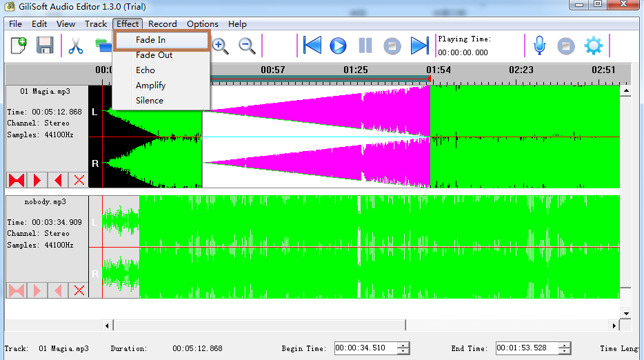This screenshot has width=644, height=360.
Task: Open settings with the blue gear icon
Action: 594,46
